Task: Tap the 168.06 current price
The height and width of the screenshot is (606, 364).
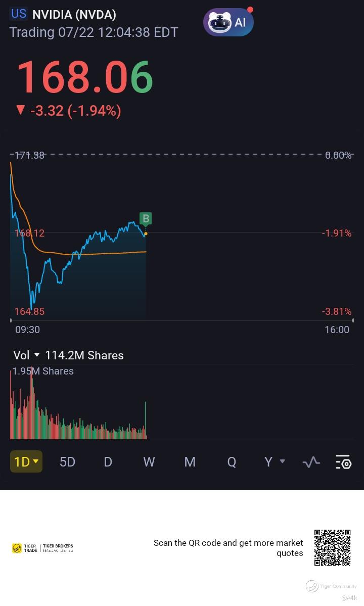Action: click(x=85, y=77)
